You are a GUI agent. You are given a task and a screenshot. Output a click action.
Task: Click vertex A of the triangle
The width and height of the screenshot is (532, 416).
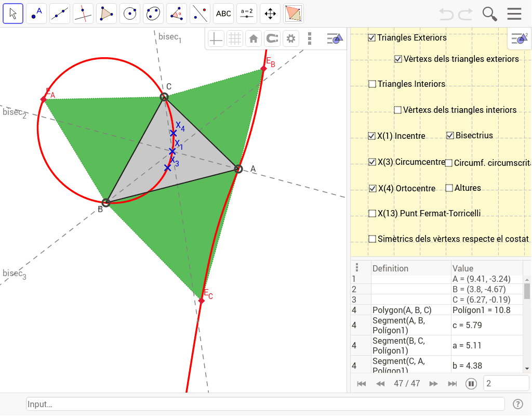point(238,169)
